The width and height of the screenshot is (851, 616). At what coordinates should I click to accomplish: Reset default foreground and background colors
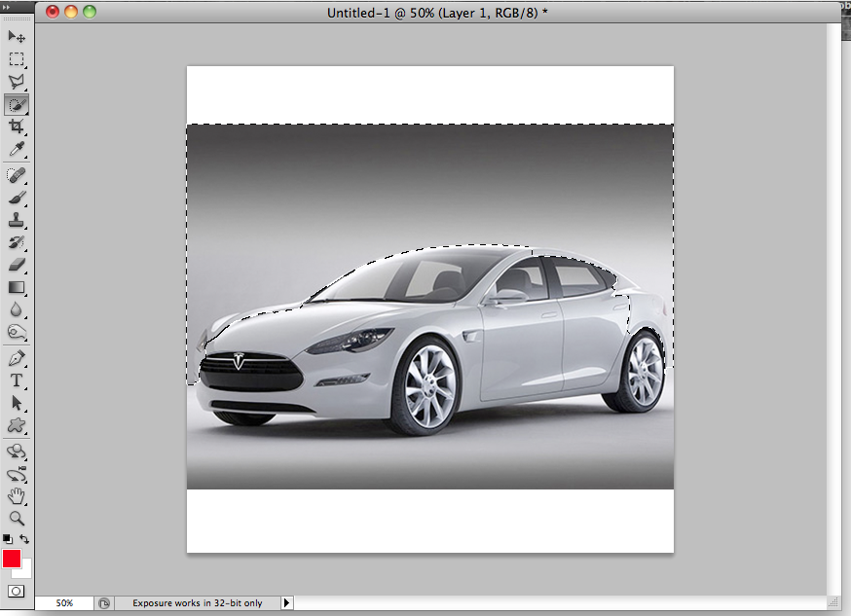click(x=7, y=539)
